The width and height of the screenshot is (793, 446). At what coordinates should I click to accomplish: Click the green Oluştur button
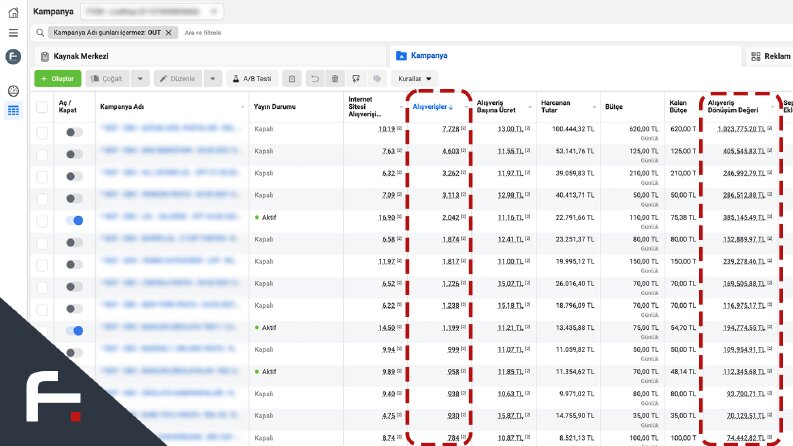pos(58,79)
